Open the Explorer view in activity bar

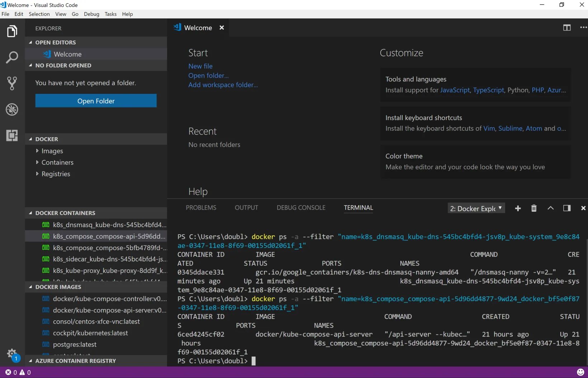[x=12, y=31]
